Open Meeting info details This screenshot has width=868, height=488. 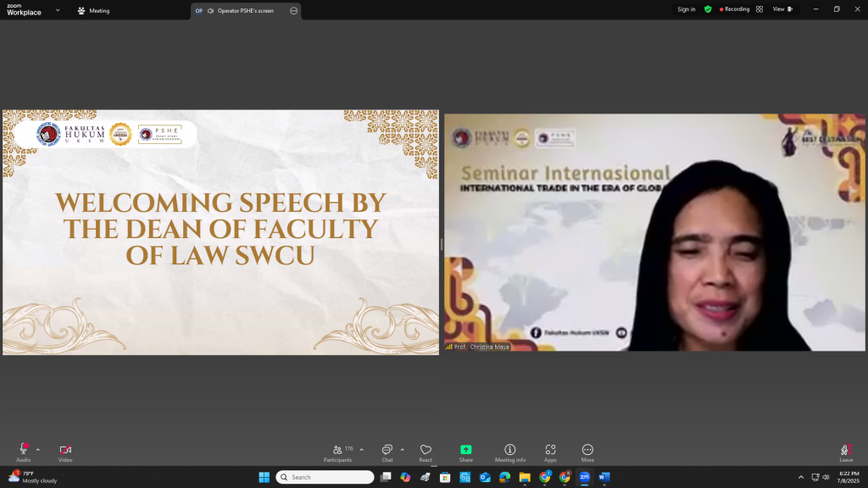509,450
